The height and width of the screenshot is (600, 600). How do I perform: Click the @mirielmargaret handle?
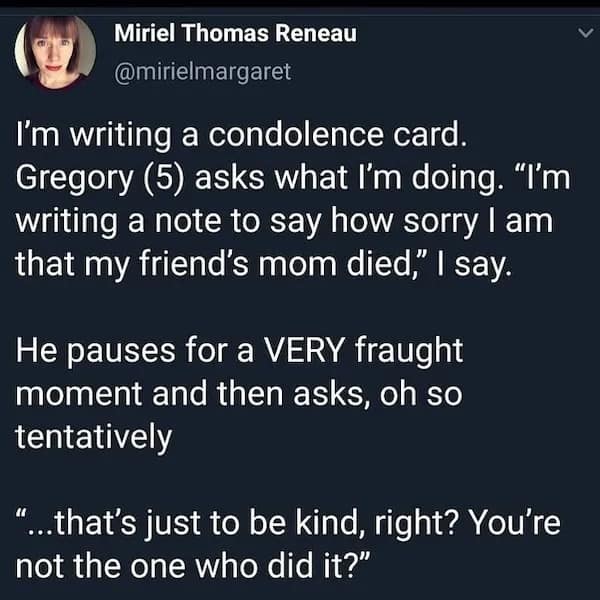click(203, 71)
